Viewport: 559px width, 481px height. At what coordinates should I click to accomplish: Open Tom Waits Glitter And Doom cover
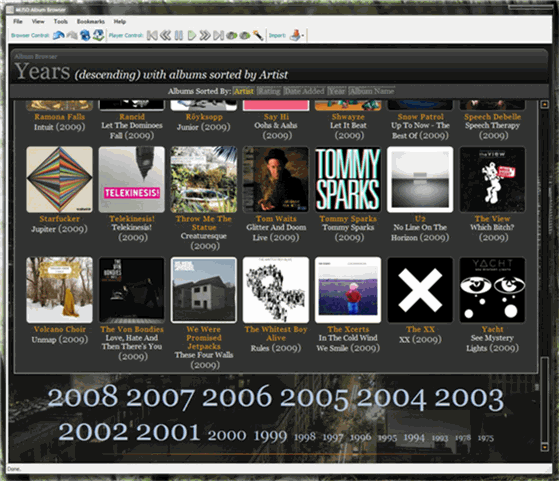click(x=276, y=179)
